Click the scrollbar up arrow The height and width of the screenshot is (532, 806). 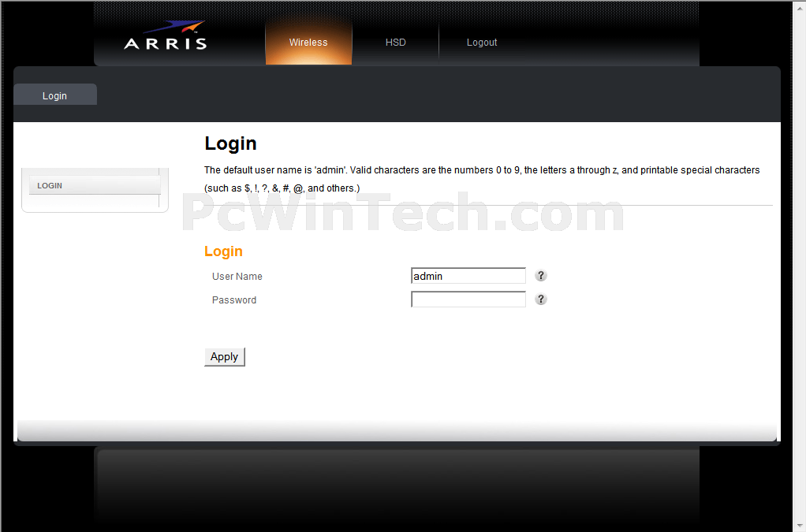click(800, 8)
